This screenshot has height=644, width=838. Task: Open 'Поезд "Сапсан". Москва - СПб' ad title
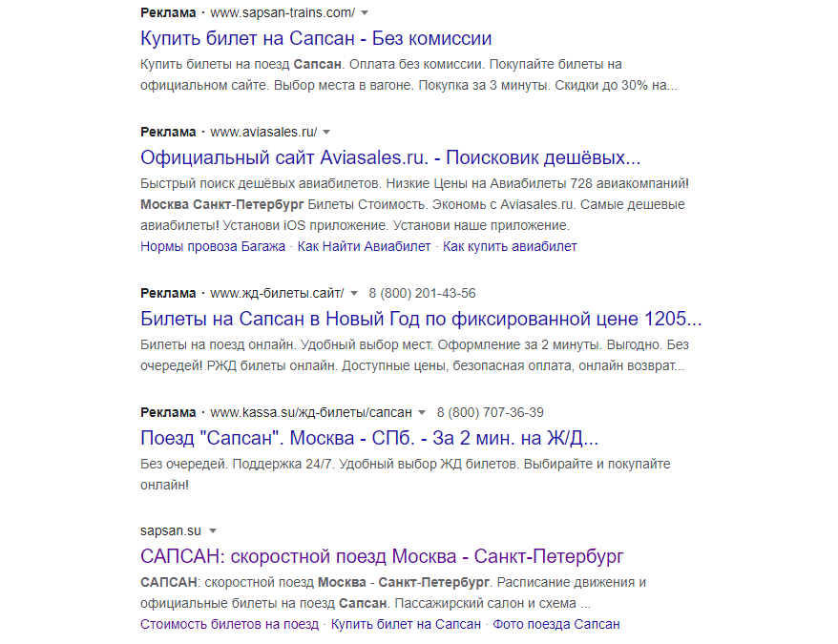[368, 439]
